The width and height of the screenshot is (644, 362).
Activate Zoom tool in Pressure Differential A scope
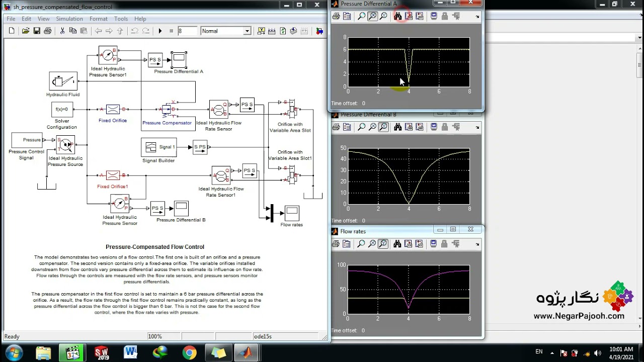361,16
